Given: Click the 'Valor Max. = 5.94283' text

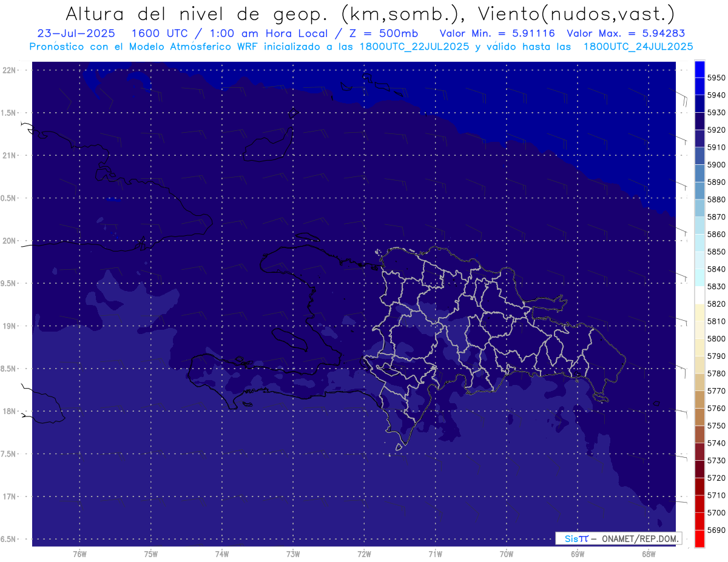Looking at the screenshot, I should click(626, 33).
